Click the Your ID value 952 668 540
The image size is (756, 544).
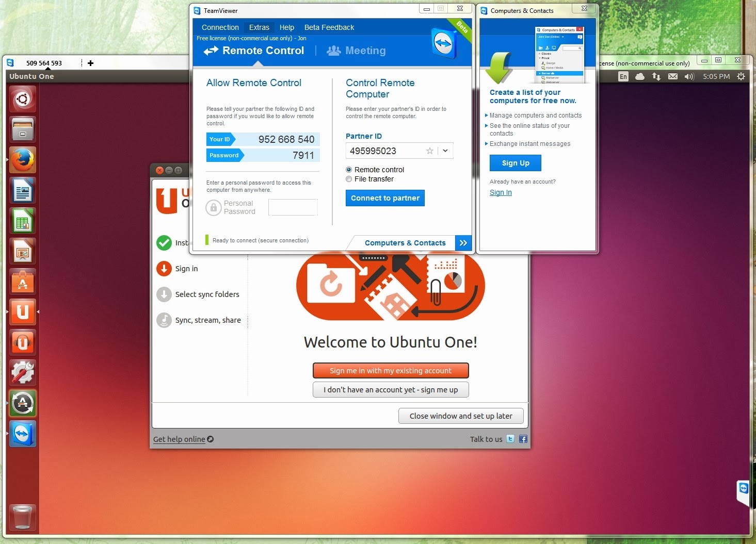tap(286, 139)
